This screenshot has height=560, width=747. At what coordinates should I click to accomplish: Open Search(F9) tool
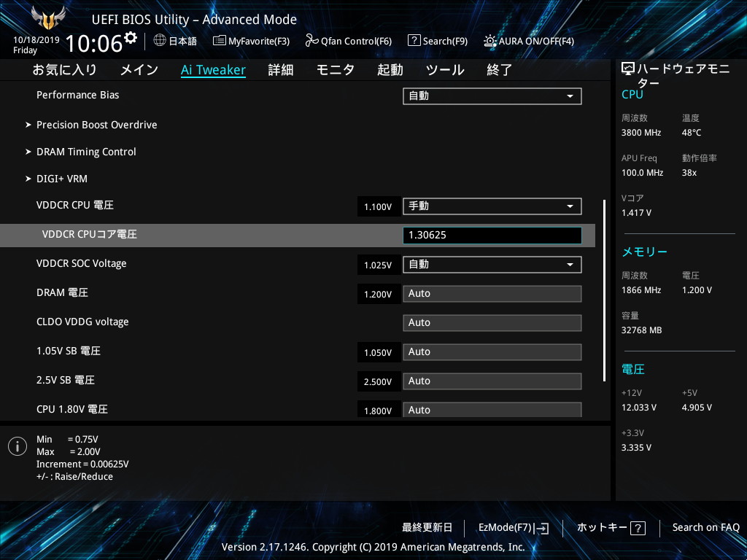coord(438,41)
